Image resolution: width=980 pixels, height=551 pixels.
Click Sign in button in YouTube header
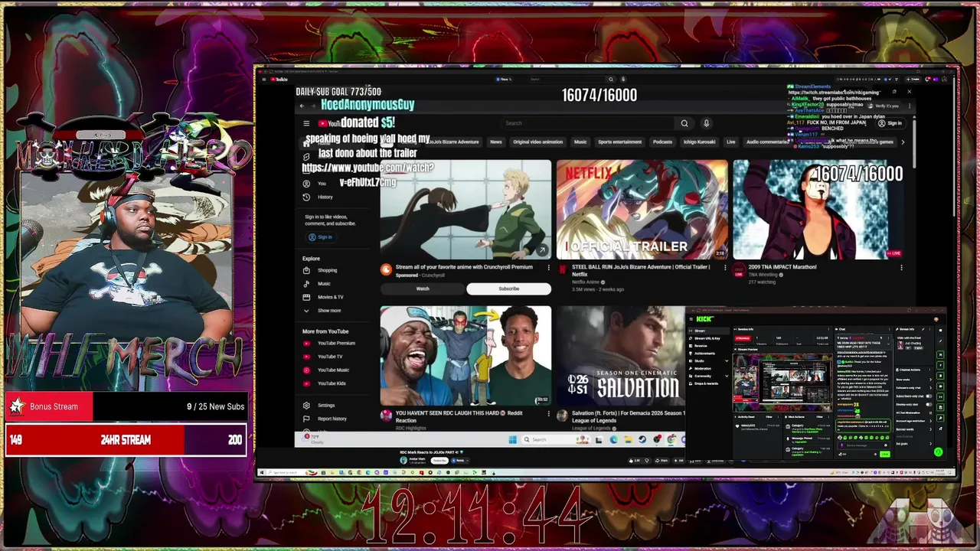tap(890, 123)
